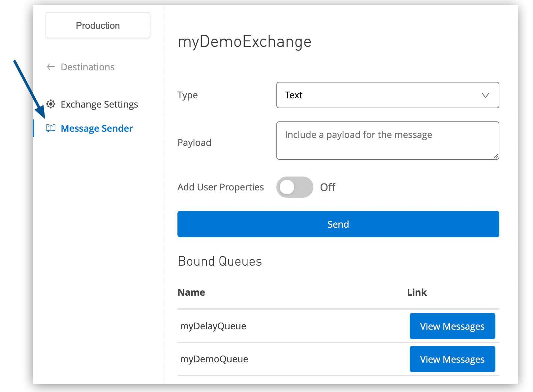Click the back arrow beside Destinations
Image resolution: width=533 pixels, height=392 pixels.
[x=50, y=67]
